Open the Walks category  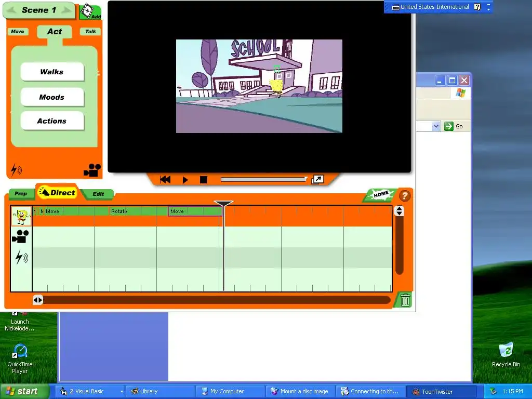pyautogui.click(x=52, y=72)
